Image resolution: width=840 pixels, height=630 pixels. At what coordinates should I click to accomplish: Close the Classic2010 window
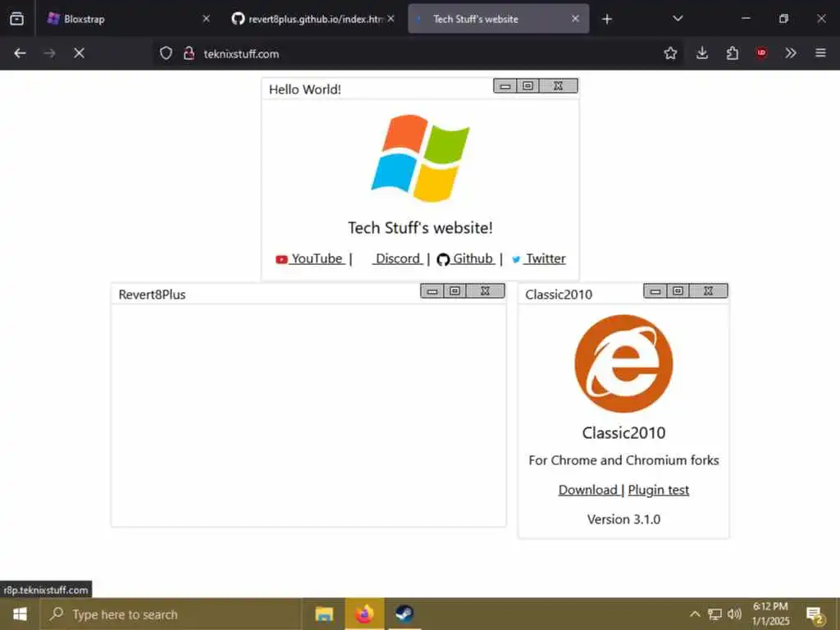tap(708, 291)
